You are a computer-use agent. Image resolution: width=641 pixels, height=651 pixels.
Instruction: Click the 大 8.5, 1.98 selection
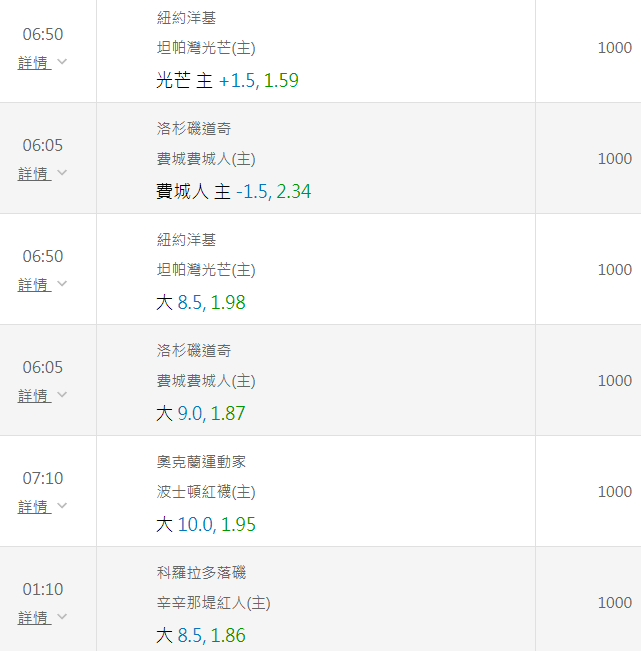point(201,303)
